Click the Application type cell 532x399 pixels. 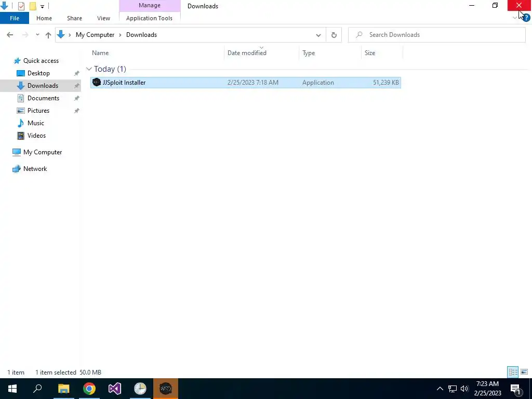tap(318, 83)
